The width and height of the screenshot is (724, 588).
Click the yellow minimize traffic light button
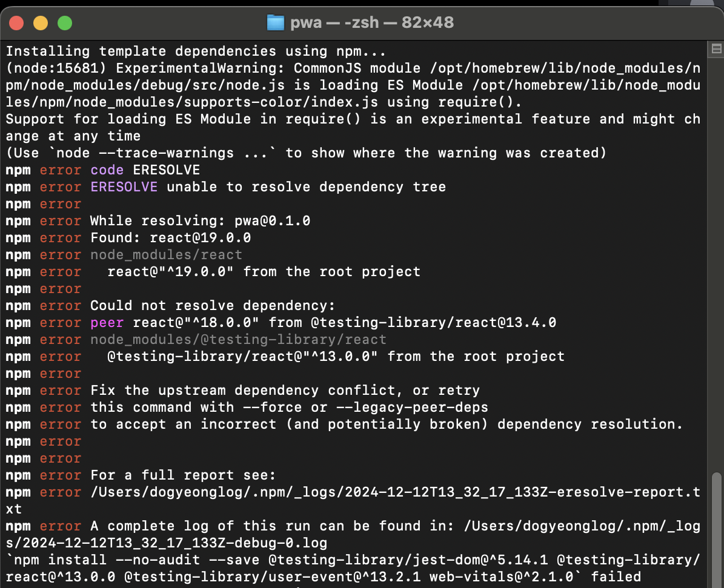coord(41,22)
